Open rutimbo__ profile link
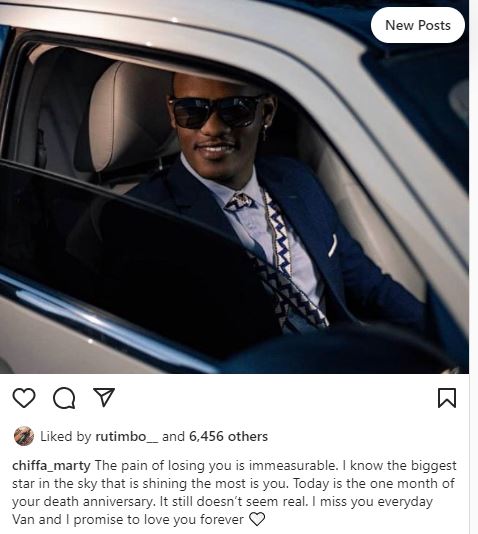Viewport: 478px width, 534px height. (127, 436)
